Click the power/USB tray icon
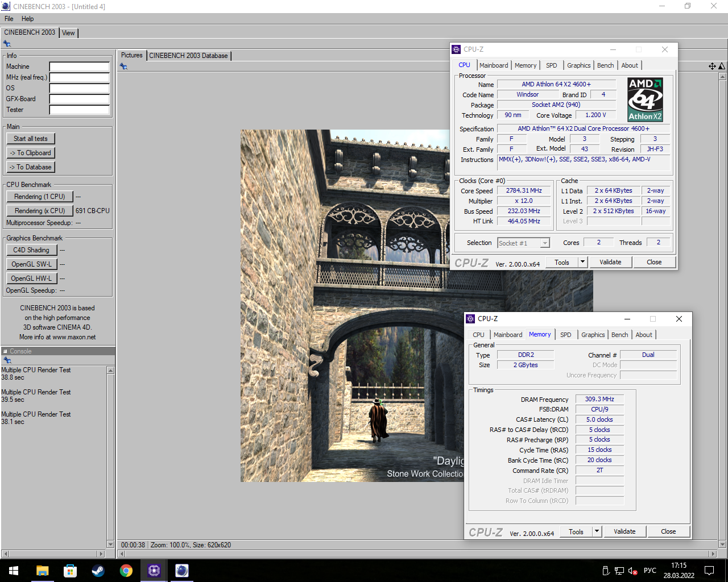728x582 pixels. coord(606,571)
